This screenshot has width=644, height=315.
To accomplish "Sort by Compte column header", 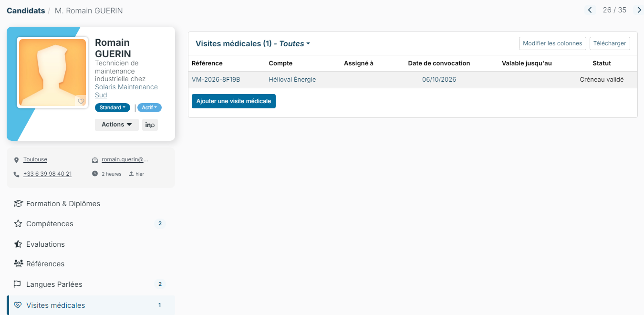I will [x=280, y=63].
